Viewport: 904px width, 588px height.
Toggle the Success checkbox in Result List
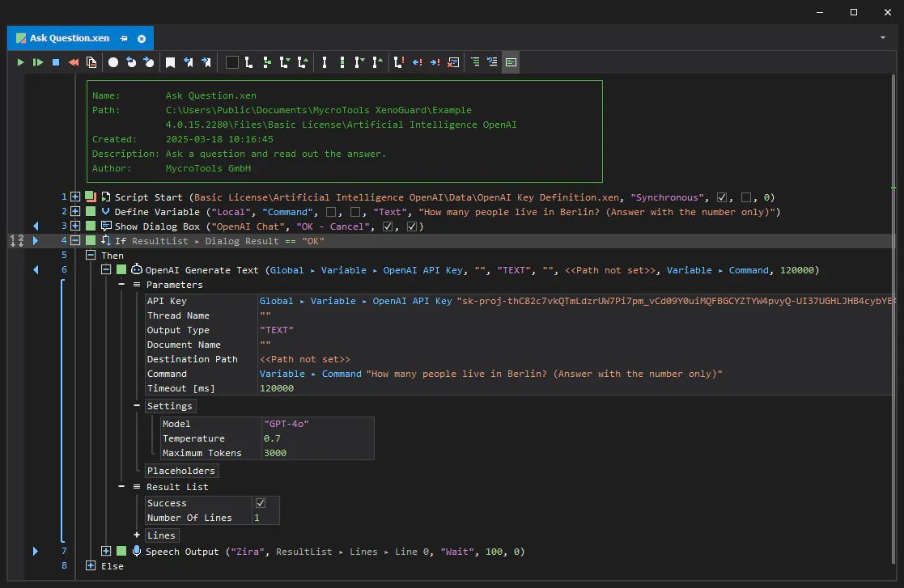click(x=261, y=503)
